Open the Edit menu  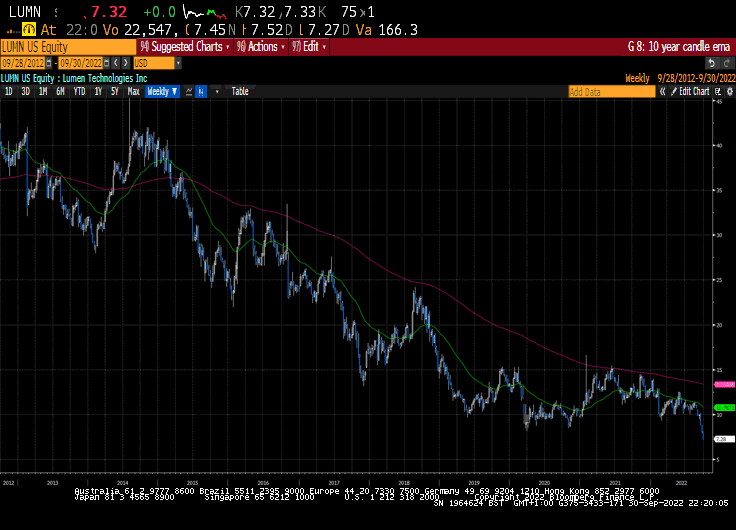point(309,47)
